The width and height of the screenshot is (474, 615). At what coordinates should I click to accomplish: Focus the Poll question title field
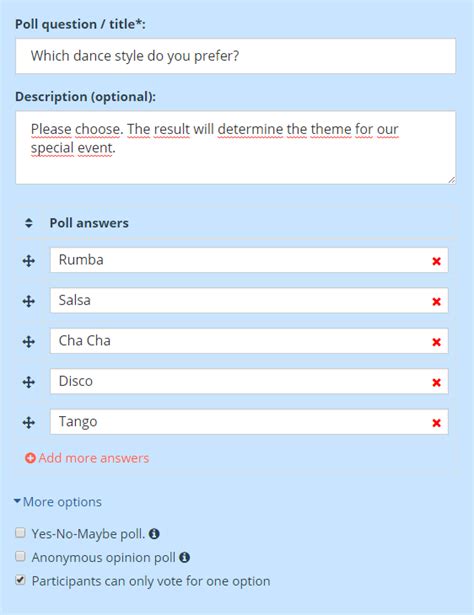point(236,56)
